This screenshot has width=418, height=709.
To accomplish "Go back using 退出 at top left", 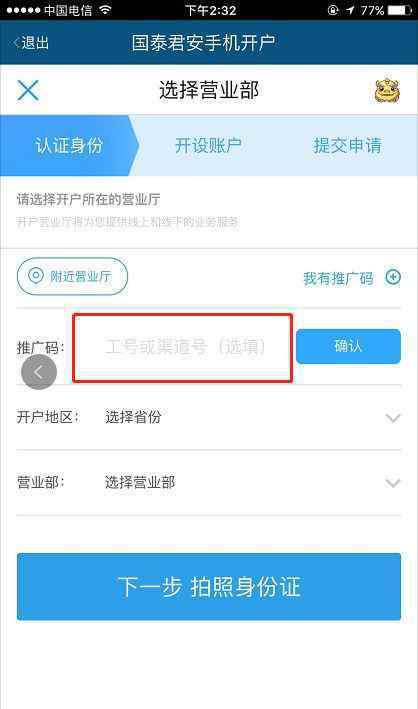I will (31, 43).
